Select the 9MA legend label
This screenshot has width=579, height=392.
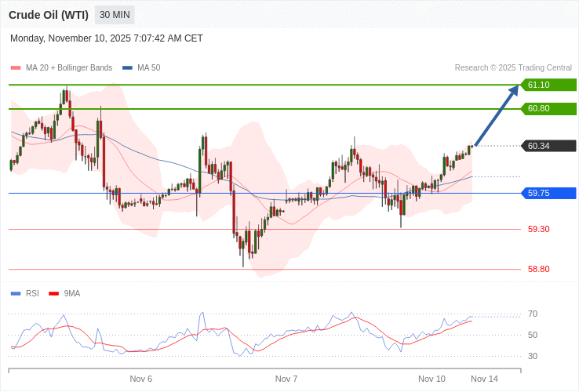click(x=72, y=294)
